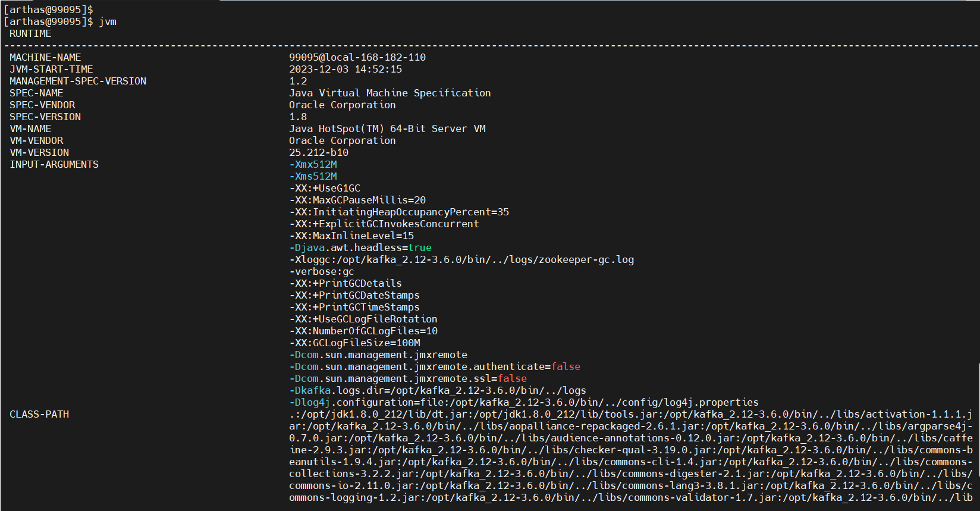Screen dimensions: 980x511
Task: Click the jmxremote.ssl=false argument
Action: coord(408,379)
